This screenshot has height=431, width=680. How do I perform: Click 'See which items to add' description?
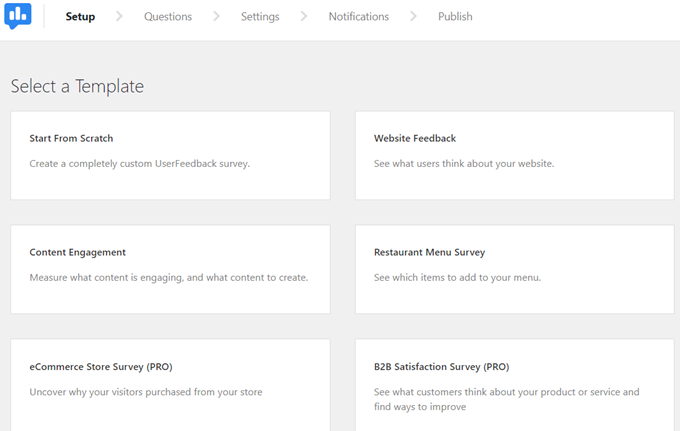[x=457, y=278]
